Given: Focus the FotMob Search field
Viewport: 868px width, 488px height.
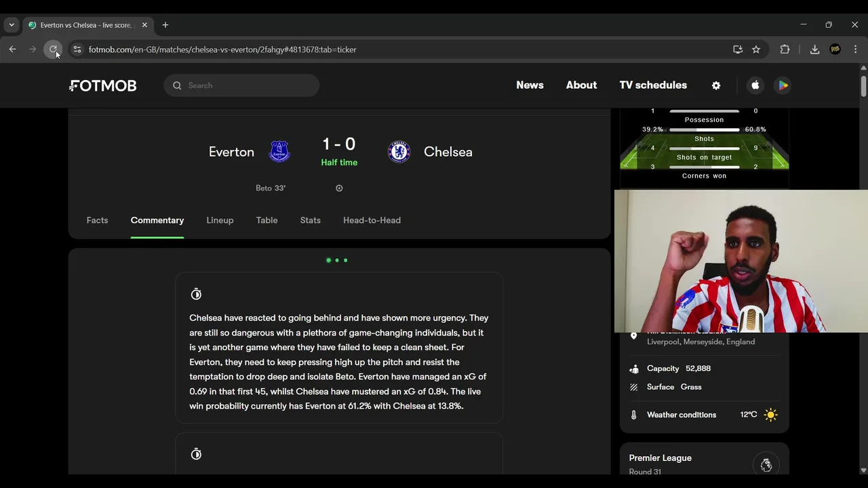Looking at the screenshot, I should 241,85.
